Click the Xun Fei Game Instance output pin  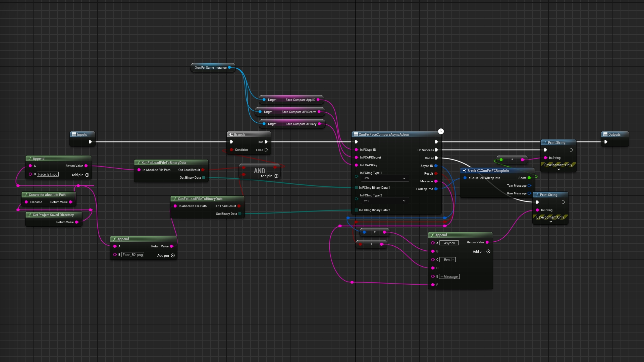(229, 68)
